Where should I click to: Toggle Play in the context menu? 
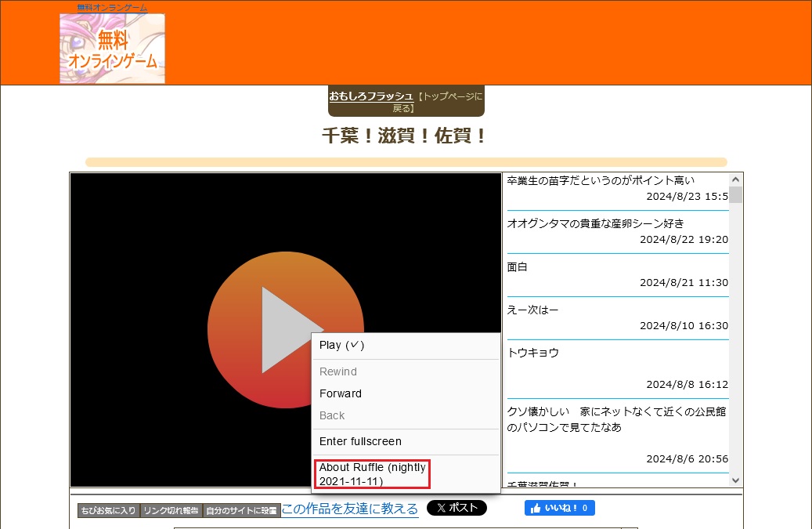pos(342,345)
